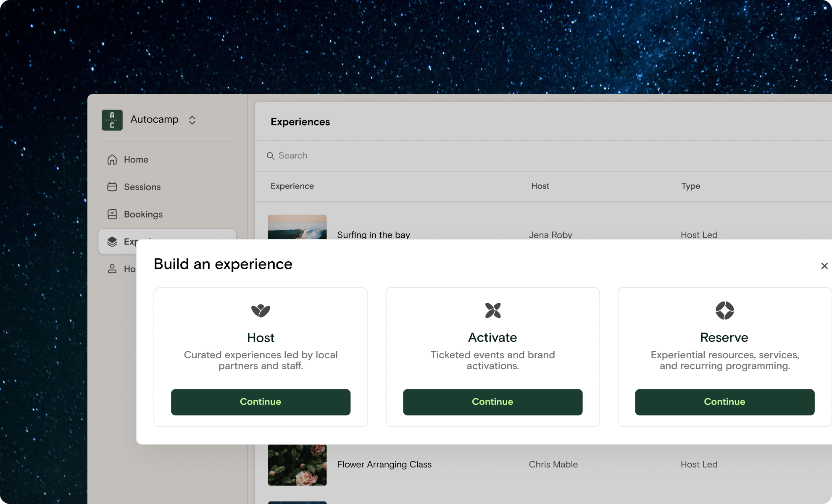
Task: Open Sessions in the sidebar
Action: coord(142,187)
